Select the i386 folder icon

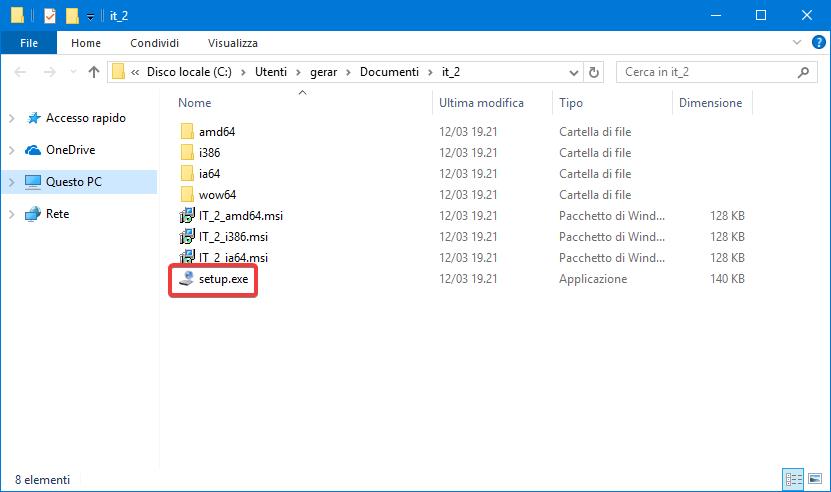coord(187,153)
